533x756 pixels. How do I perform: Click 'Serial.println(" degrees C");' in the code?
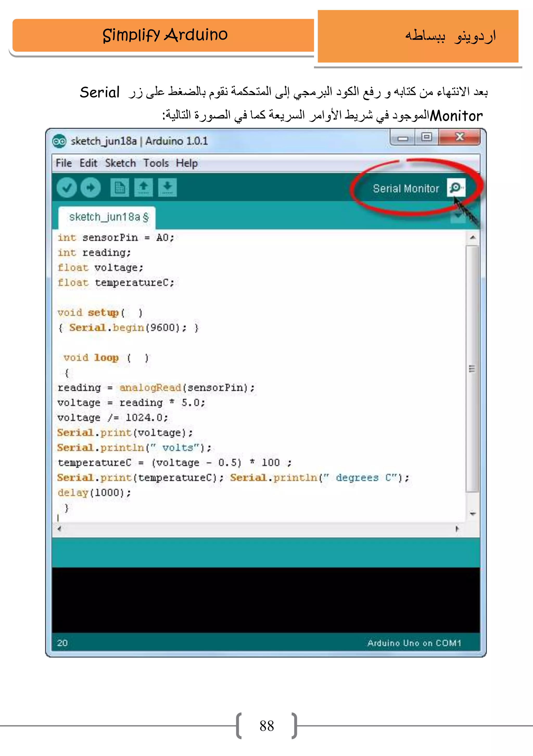click(320, 478)
